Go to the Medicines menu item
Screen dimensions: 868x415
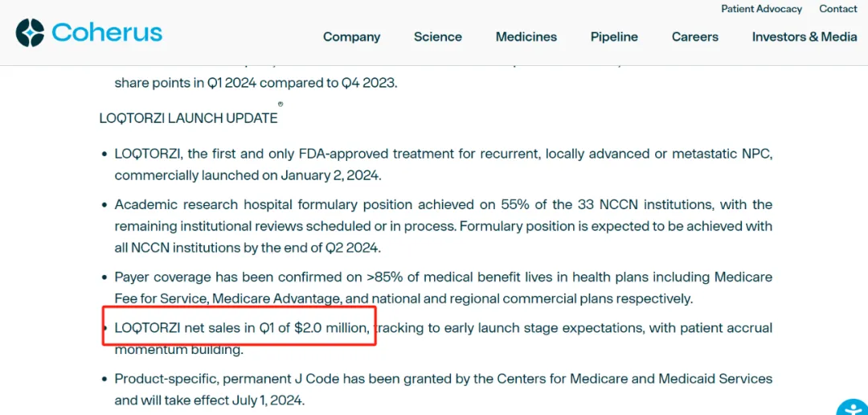[526, 37]
